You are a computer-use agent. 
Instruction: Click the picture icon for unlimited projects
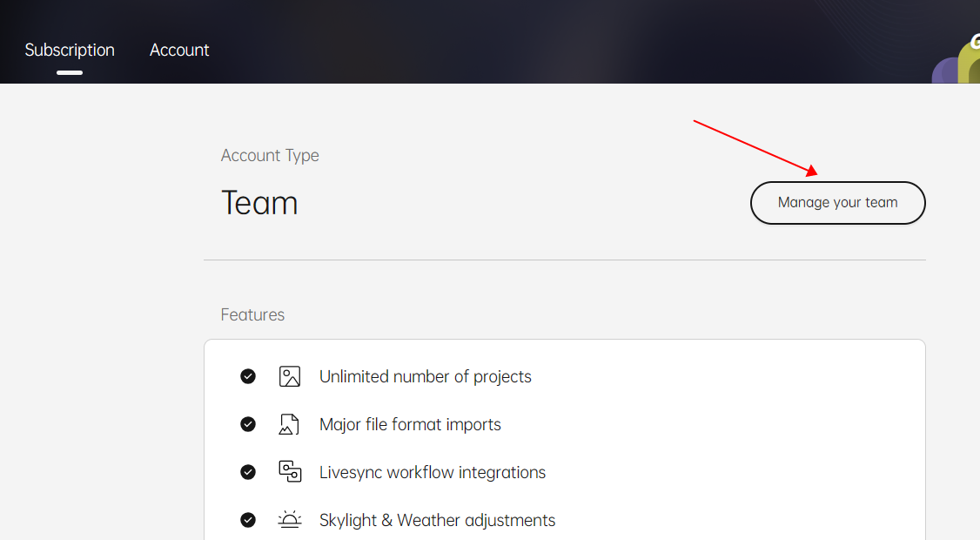[x=289, y=376]
